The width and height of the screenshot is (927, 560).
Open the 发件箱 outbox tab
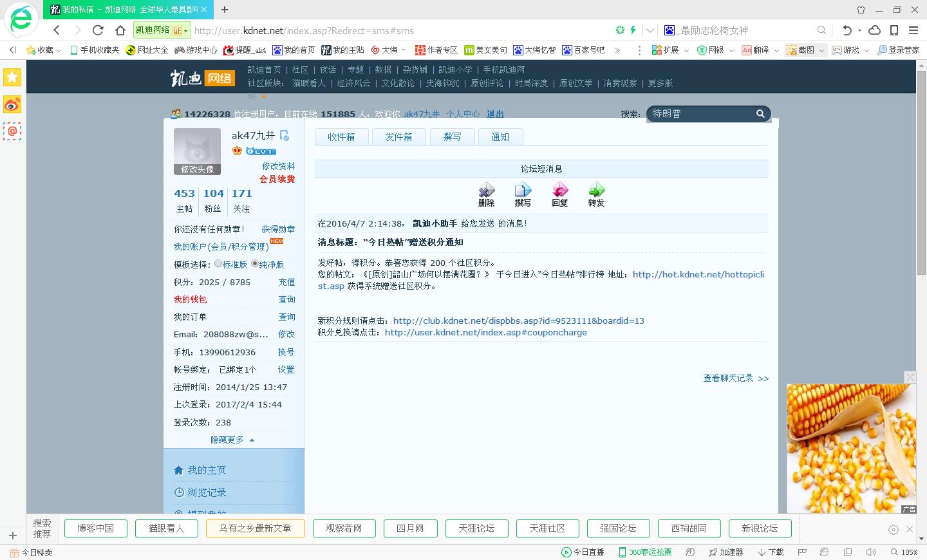point(398,136)
